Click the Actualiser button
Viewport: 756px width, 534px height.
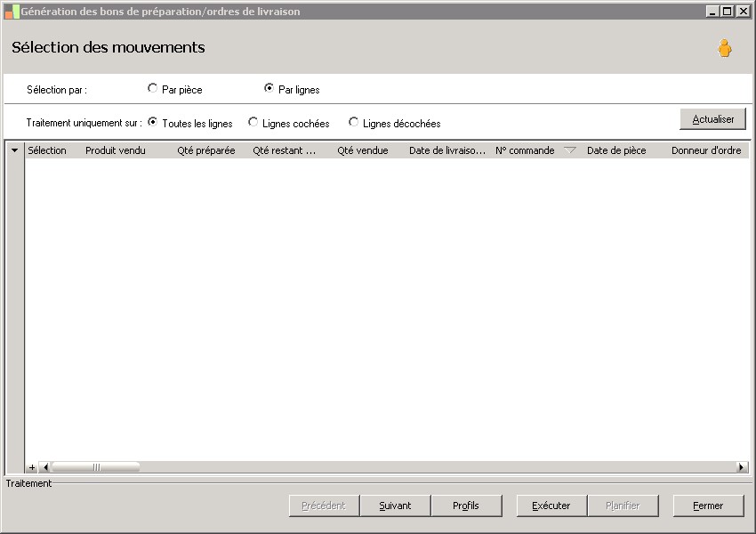coord(712,119)
